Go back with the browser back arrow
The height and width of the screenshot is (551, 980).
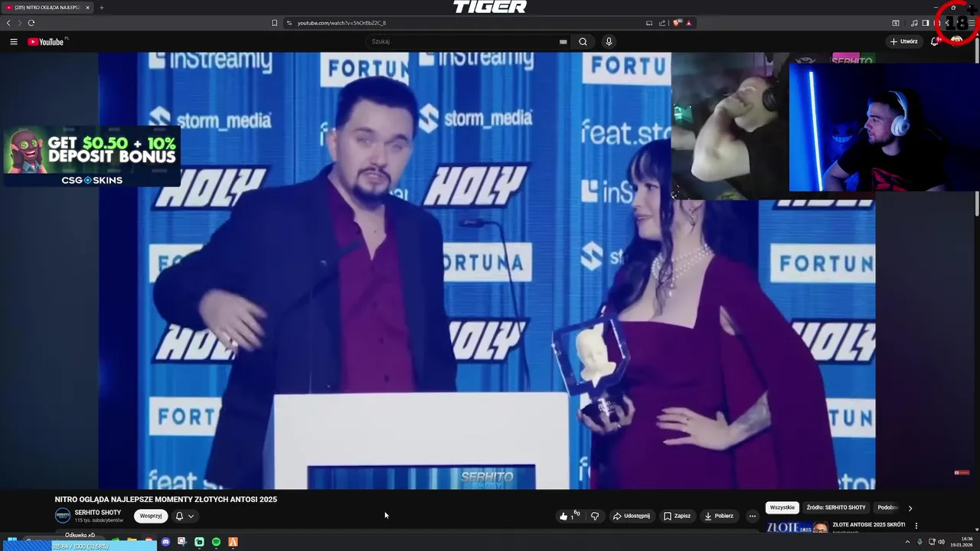[8, 23]
